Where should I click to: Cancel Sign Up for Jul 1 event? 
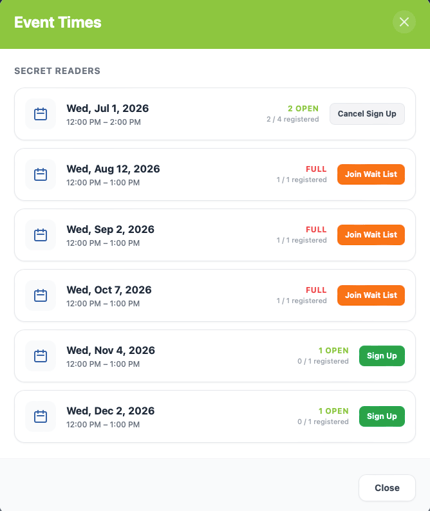click(367, 114)
